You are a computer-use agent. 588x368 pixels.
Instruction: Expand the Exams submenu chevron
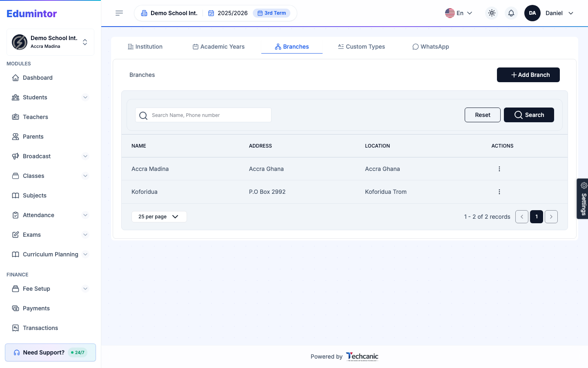tap(85, 235)
